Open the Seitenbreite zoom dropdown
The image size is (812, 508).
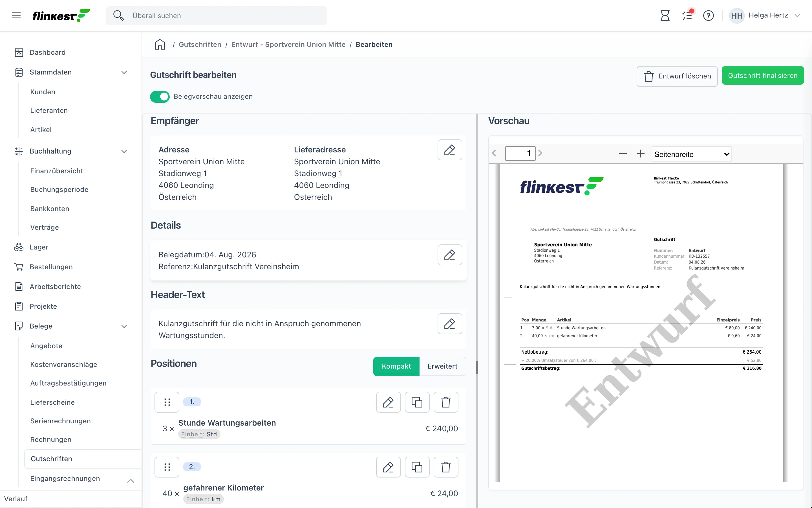(691, 154)
